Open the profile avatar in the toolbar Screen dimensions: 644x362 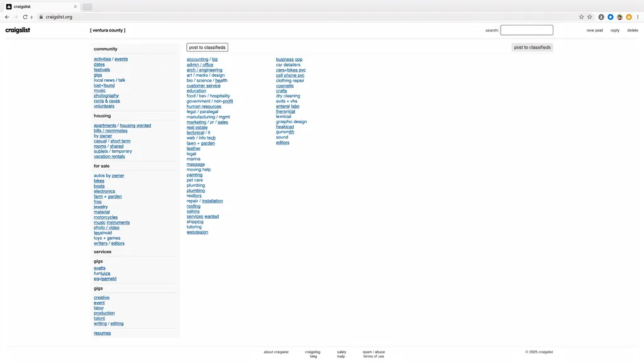619,17
